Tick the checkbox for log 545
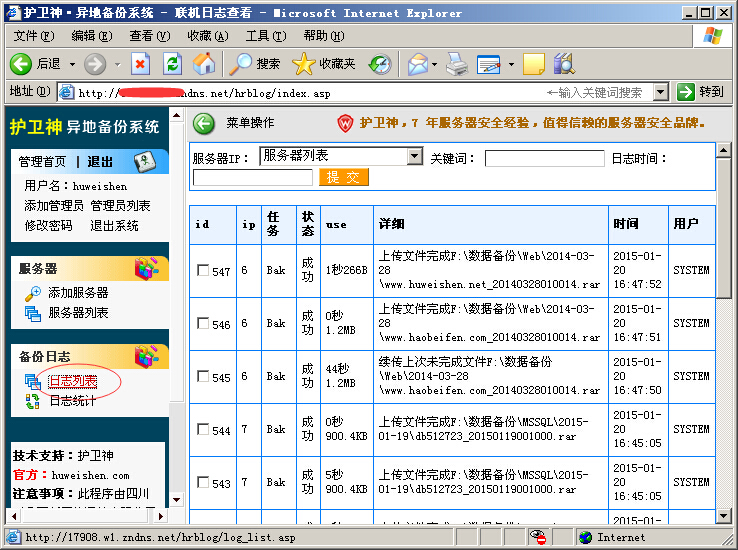Image resolution: width=738 pixels, height=550 pixels. click(203, 376)
